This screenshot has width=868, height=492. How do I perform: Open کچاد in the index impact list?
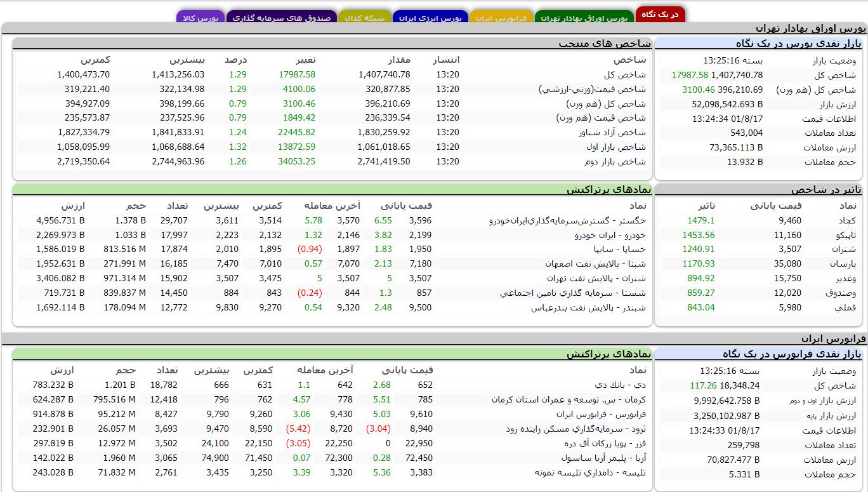click(x=847, y=221)
